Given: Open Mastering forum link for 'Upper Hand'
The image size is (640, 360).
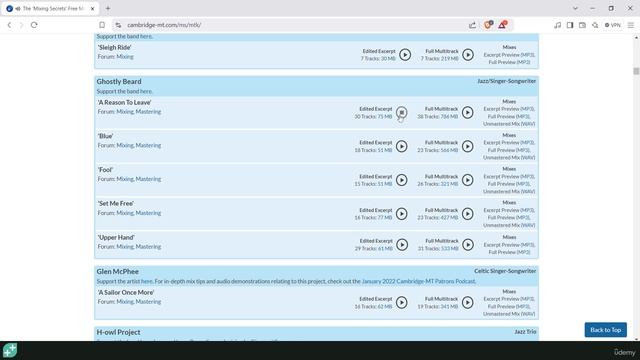Looking at the screenshot, I should [148, 247].
